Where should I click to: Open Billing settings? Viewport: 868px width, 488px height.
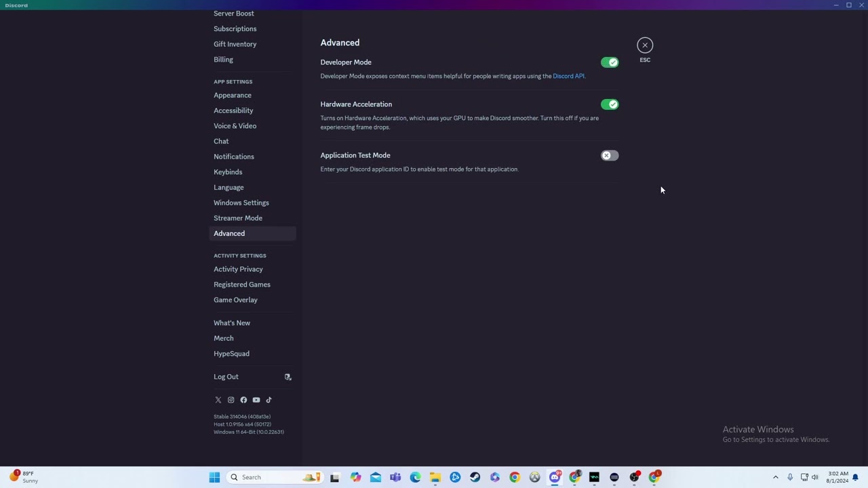point(223,60)
